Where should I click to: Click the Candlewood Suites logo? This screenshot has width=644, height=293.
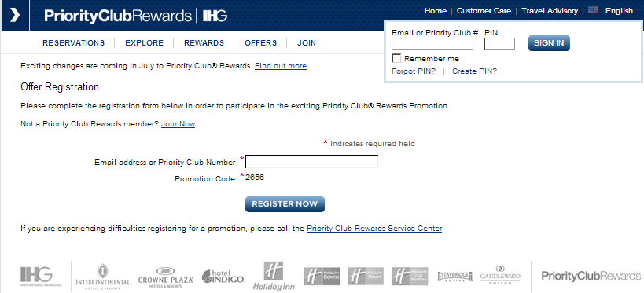tap(500, 276)
